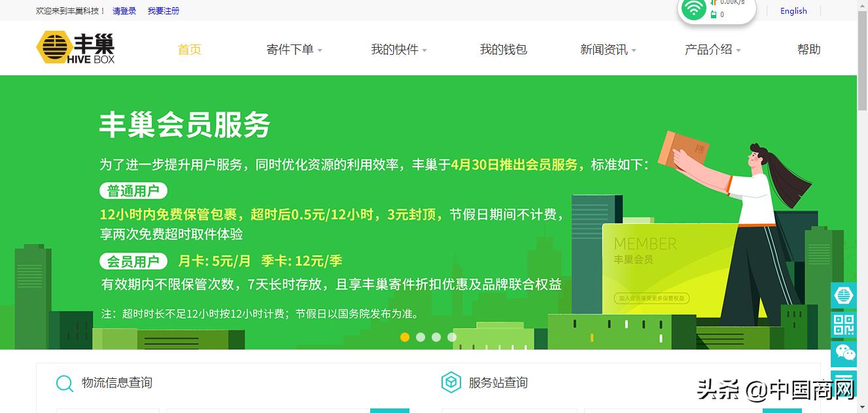Open the 帮助 navigation item
The width and height of the screenshot is (868, 413).
809,49
